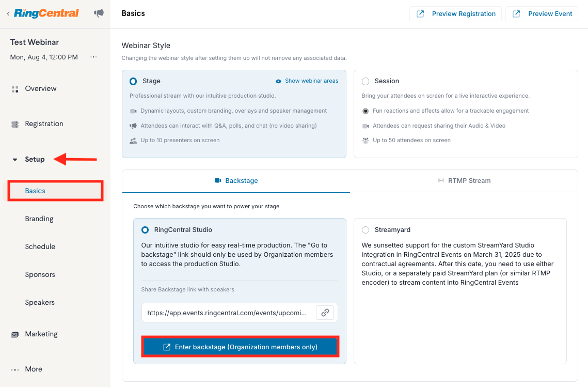Click external-link icon on Preview Registration
This screenshot has width=588, height=387.
tap(420, 14)
